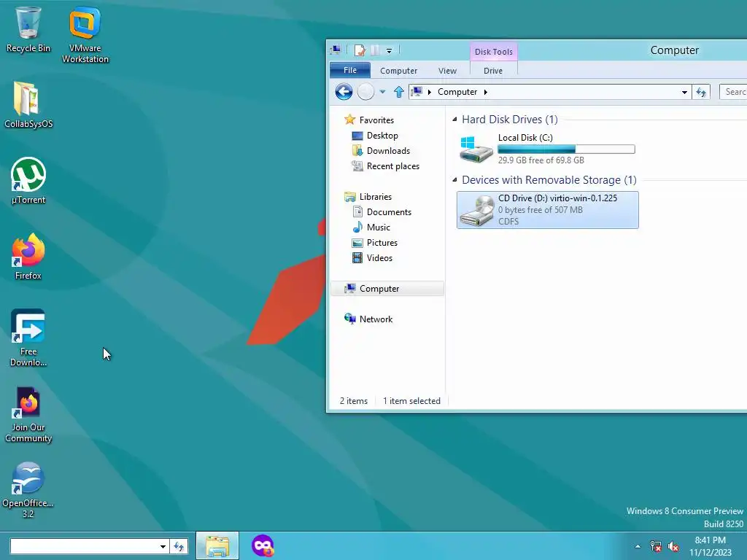Click the network status tray icon
Viewport: 747px width, 560px height.
(656, 546)
